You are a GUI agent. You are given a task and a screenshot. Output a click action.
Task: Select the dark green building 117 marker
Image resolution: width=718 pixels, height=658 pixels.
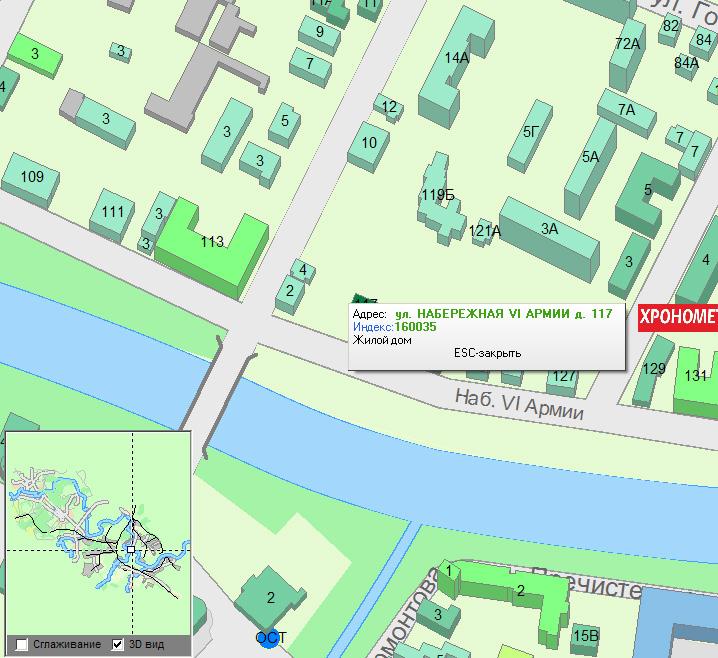click(362, 300)
